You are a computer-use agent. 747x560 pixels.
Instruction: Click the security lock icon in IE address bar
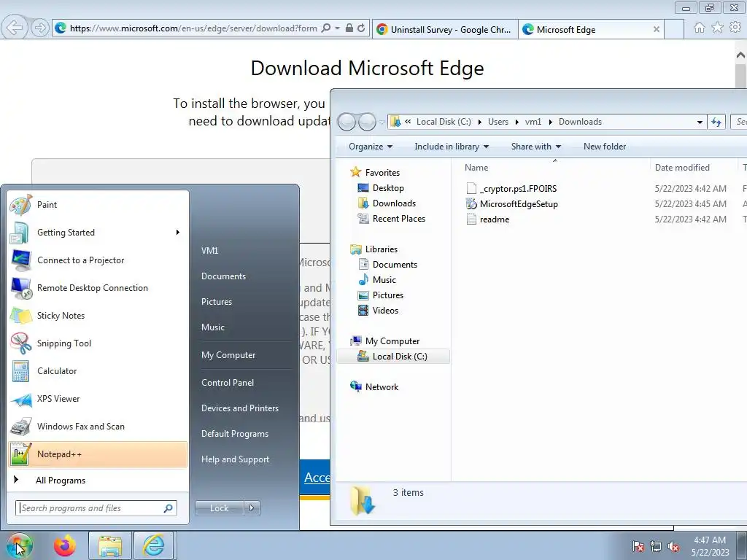(x=349, y=28)
